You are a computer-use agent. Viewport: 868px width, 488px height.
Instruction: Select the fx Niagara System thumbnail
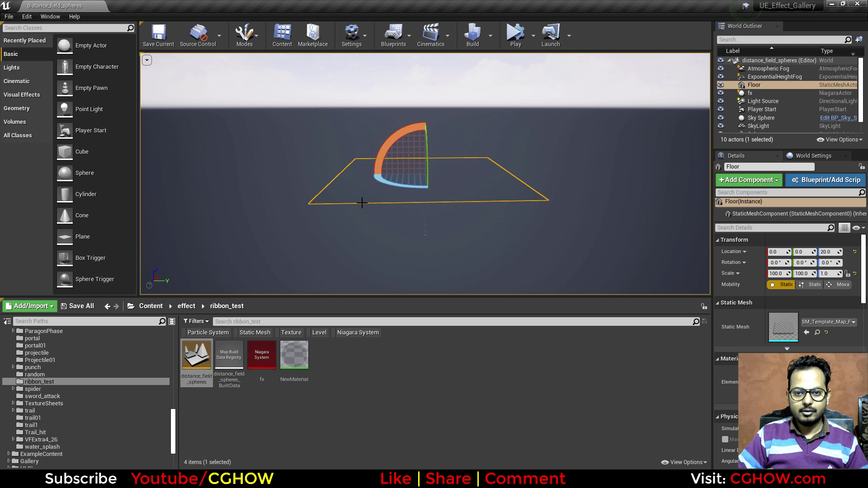click(x=261, y=354)
